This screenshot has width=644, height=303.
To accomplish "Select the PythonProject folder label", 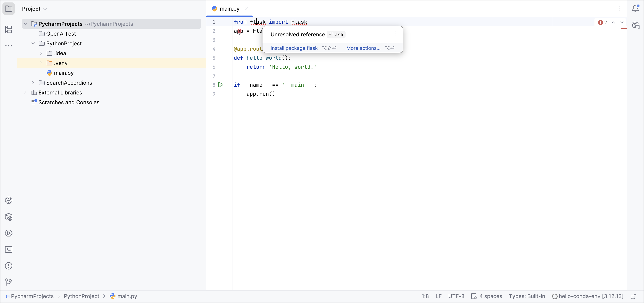I will click(64, 44).
